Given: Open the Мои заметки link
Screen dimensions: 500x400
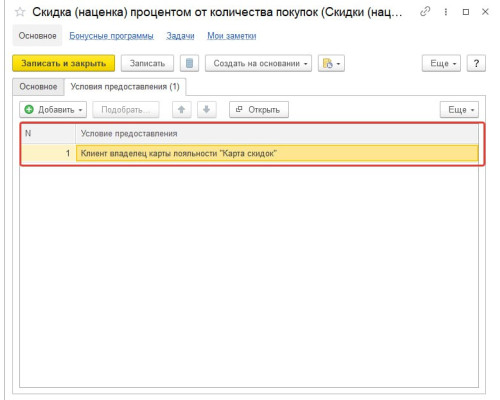Looking at the screenshot, I should [232, 36].
